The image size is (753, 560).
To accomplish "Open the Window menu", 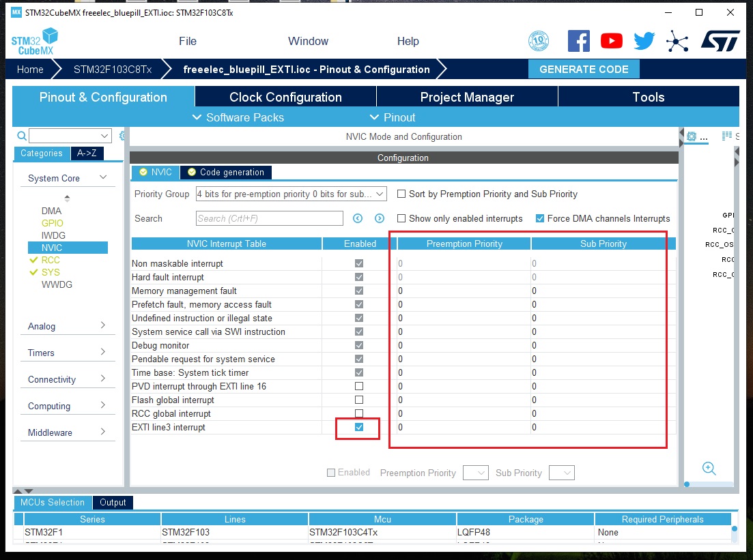I will click(x=309, y=42).
